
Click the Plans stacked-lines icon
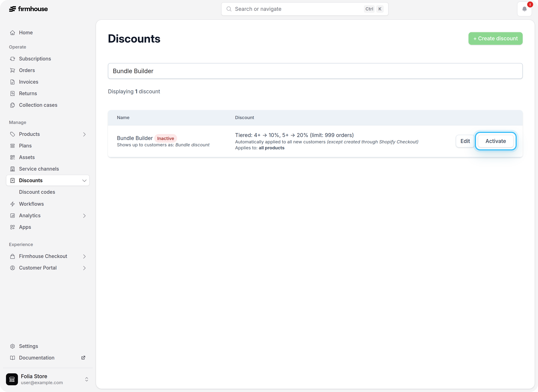click(13, 146)
